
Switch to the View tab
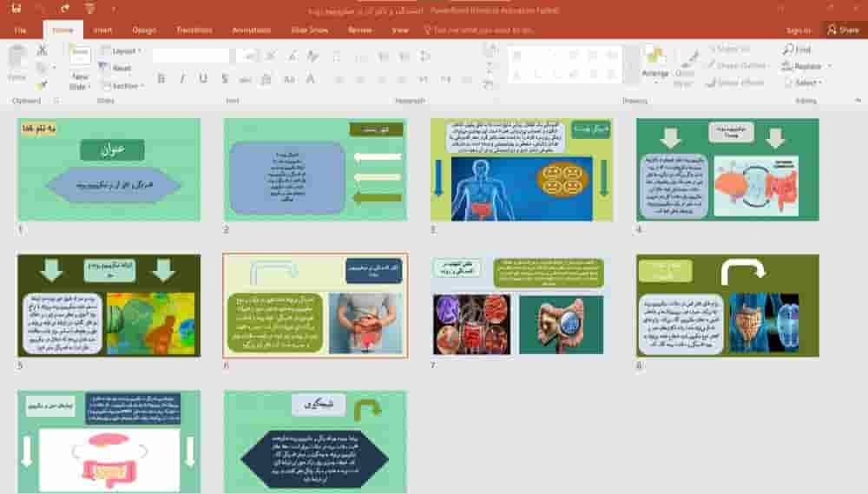(x=399, y=30)
